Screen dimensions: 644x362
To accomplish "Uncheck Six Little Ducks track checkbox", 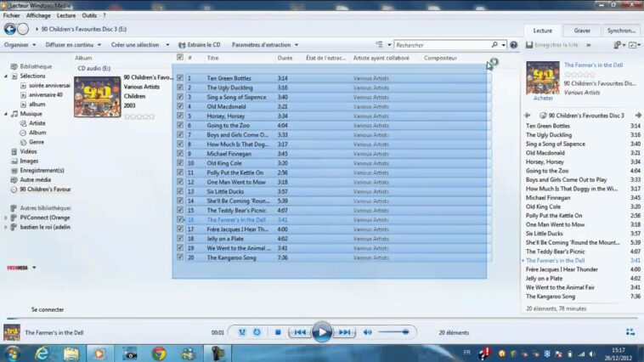I will (x=180, y=191).
